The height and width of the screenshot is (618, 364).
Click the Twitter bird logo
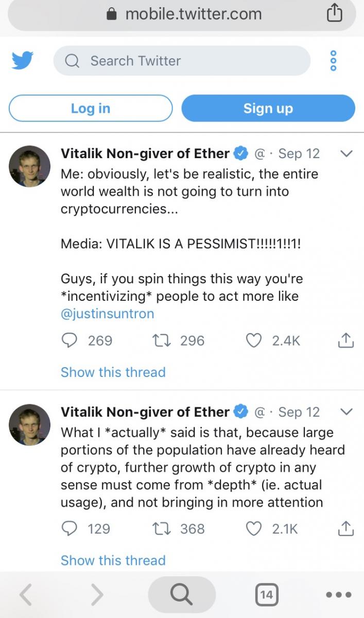pos(22,61)
